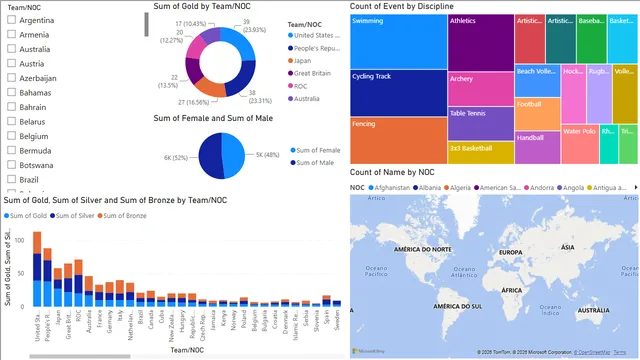Screen dimensions: 640x360
Task: Click Albania in the NOC map legend
Action: coord(427,188)
